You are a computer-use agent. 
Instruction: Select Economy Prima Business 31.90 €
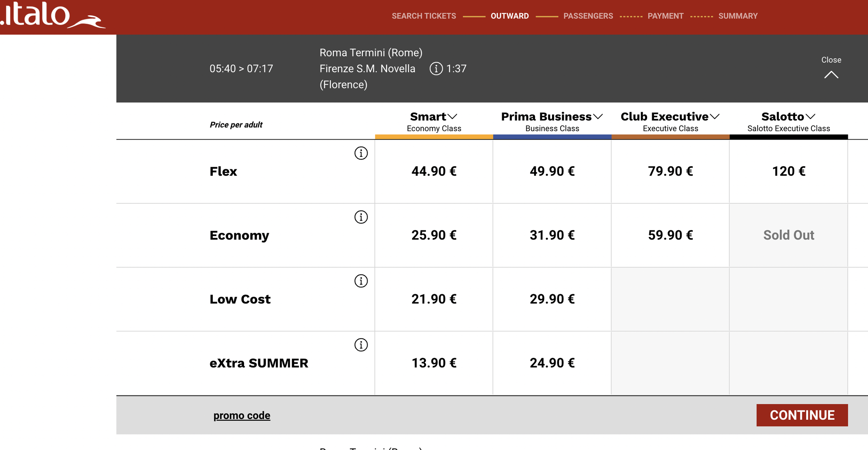[552, 235]
